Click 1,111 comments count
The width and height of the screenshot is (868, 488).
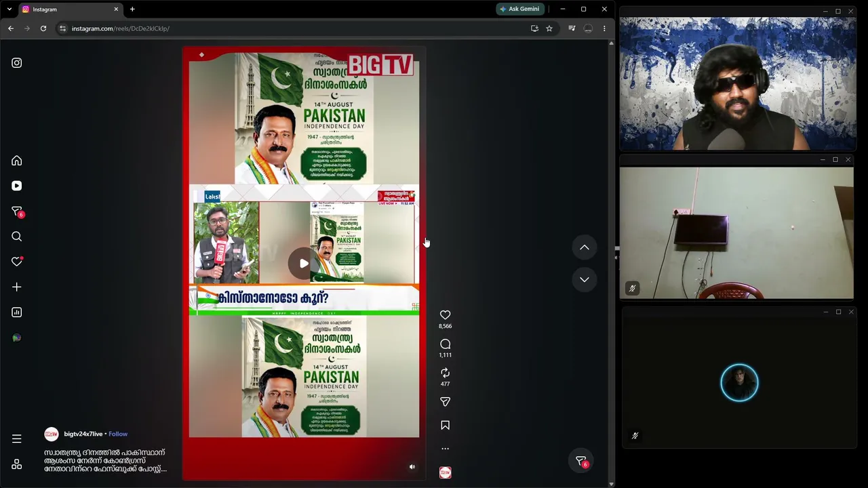coord(445,355)
